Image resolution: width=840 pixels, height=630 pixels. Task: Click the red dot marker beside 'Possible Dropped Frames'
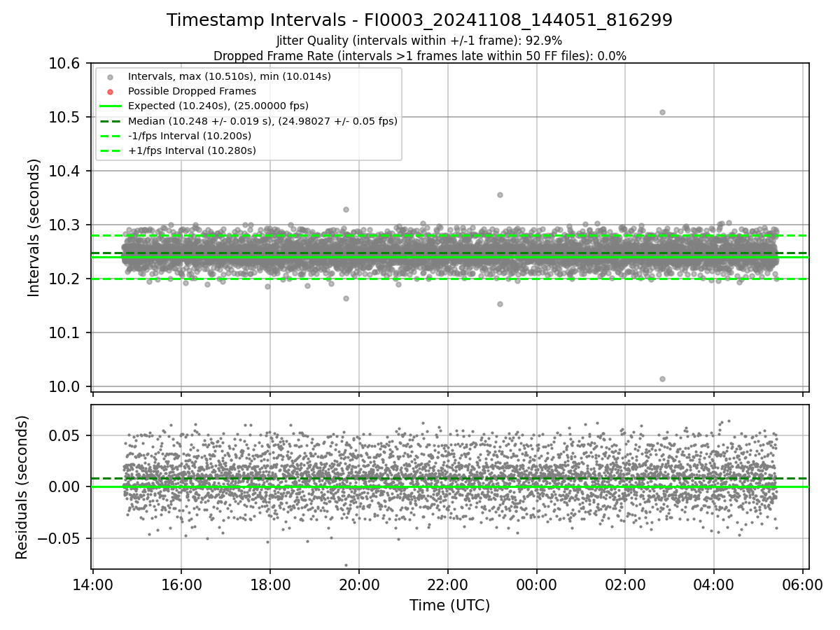(110, 91)
